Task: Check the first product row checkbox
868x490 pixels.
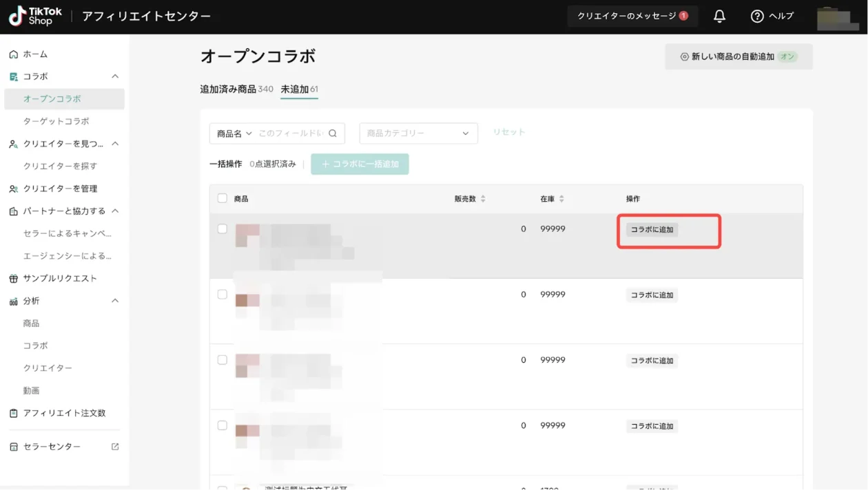Action: click(222, 228)
